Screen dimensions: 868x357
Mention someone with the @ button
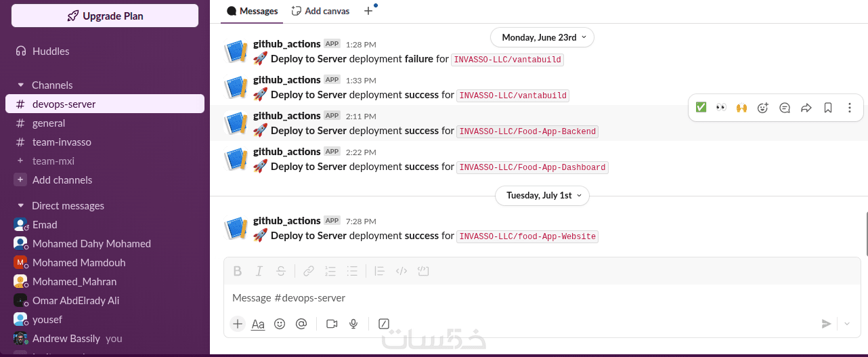[x=301, y=324]
